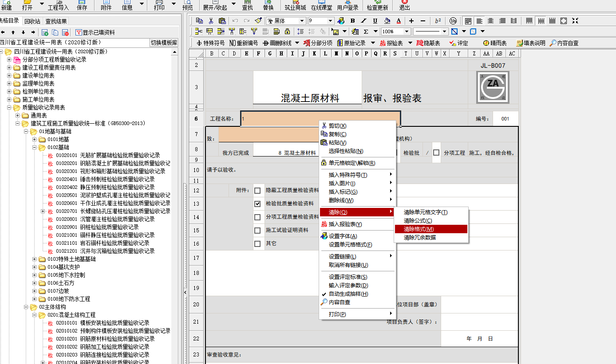Viewport: 616px width, 364px height.
Task: Click the 显示已填资料 filter button
Action: click(x=95, y=32)
